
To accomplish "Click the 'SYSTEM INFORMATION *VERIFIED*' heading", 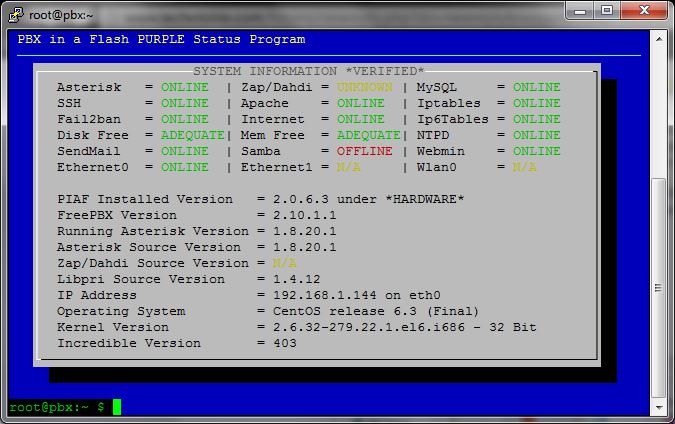I will [x=308, y=71].
